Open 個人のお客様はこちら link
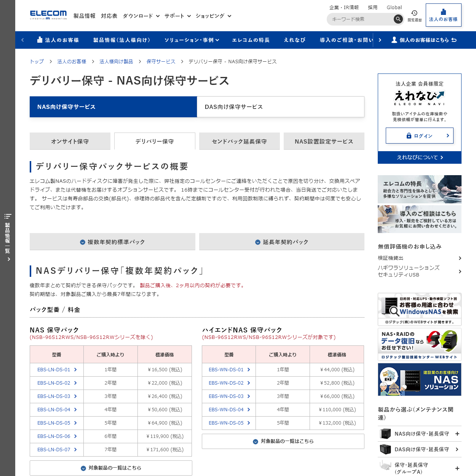The image size is (476, 476). pyautogui.click(x=424, y=40)
